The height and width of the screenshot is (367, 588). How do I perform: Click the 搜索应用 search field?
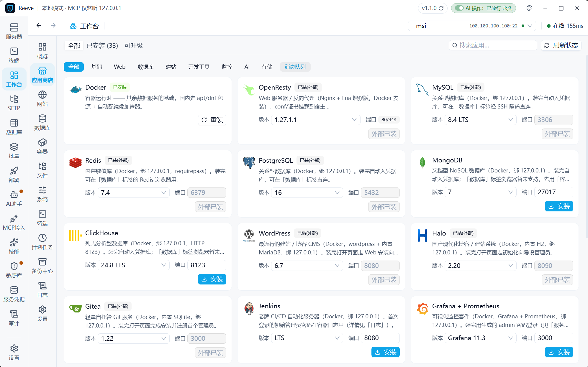click(x=493, y=45)
